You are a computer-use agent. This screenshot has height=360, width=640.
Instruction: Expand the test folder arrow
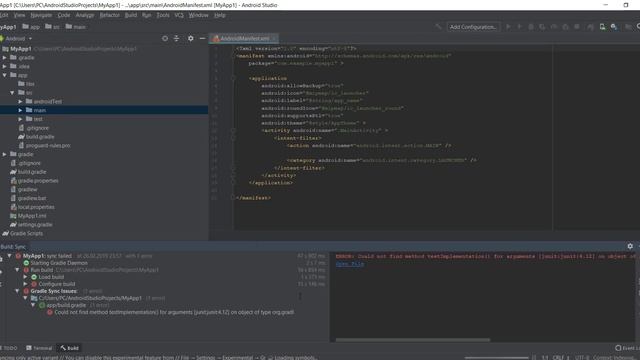[x=20, y=119]
